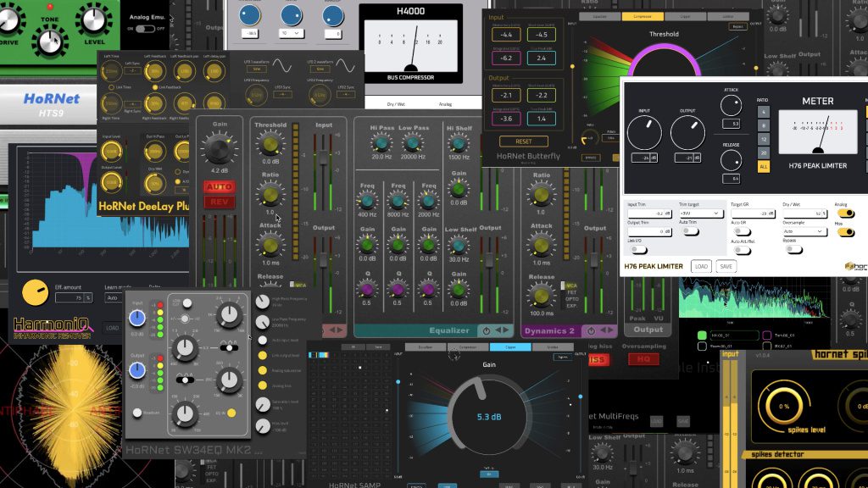868x488 pixels.
Task: Toggle the power icon on the Equalizer module header
Action: pyautogui.click(x=486, y=330)
